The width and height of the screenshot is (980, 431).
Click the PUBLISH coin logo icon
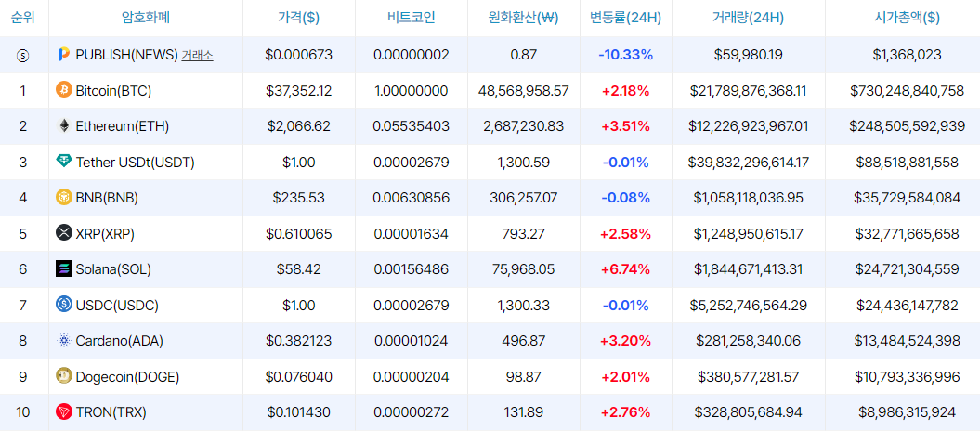[x=64, y=55]
